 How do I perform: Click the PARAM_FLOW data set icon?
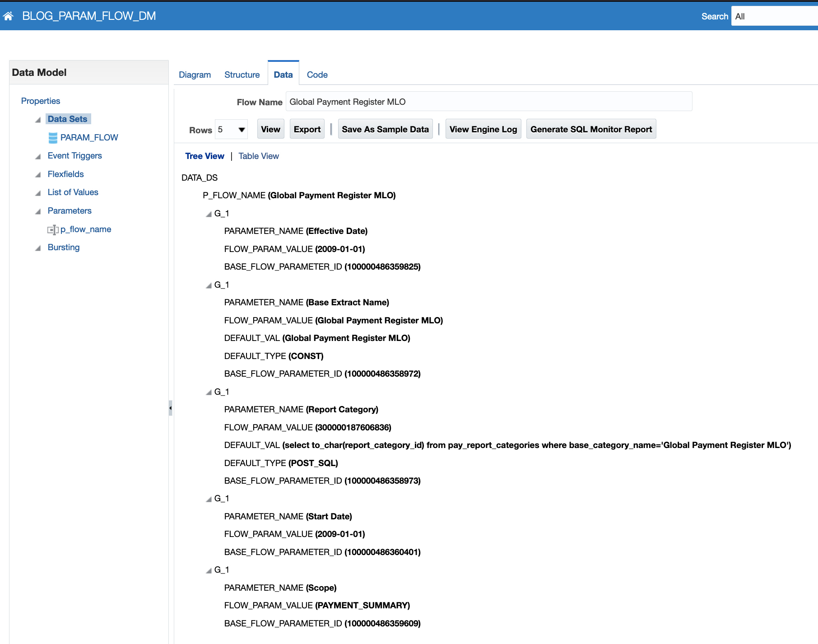(53, 138)
